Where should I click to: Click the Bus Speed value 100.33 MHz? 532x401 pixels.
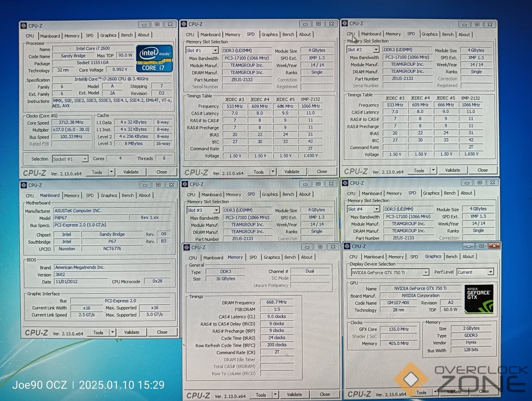click(x=71, y=137)
